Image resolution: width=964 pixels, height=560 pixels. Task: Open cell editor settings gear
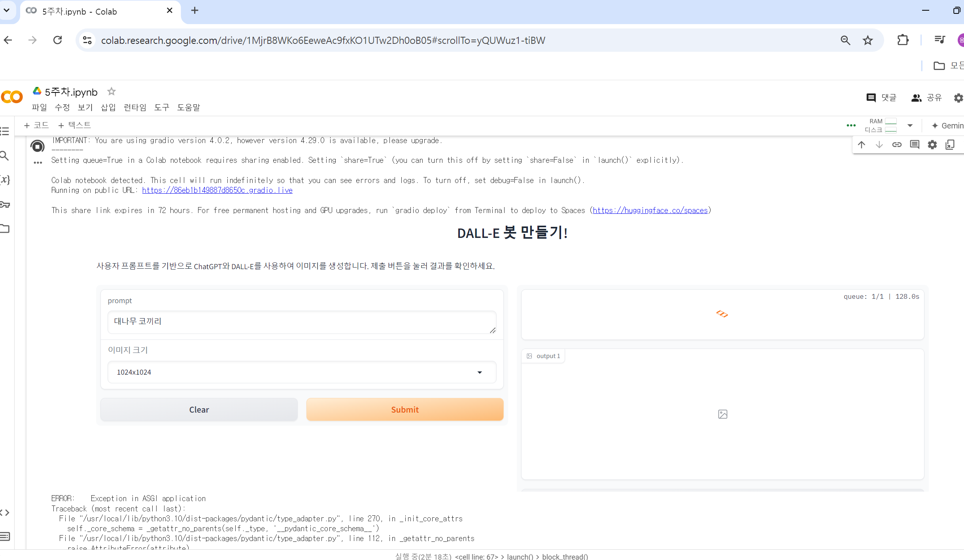coord(932,145)
